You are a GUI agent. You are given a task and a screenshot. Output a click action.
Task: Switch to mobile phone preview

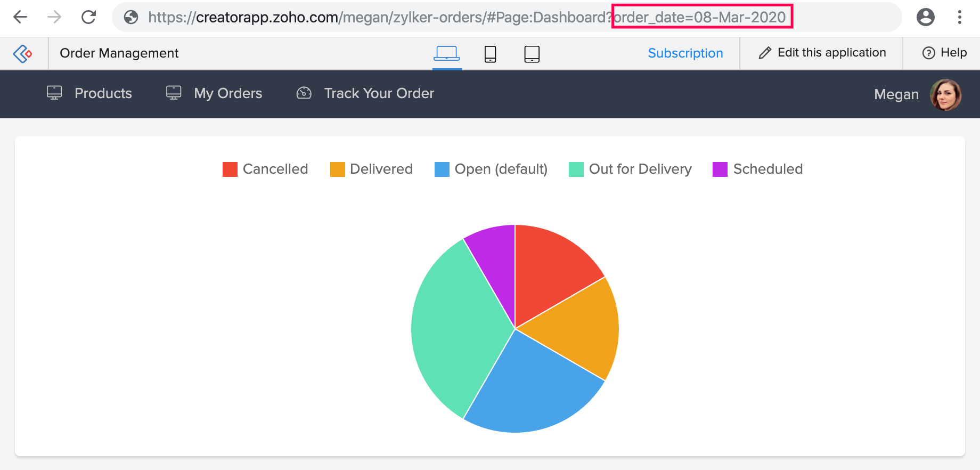pos(491,54)
